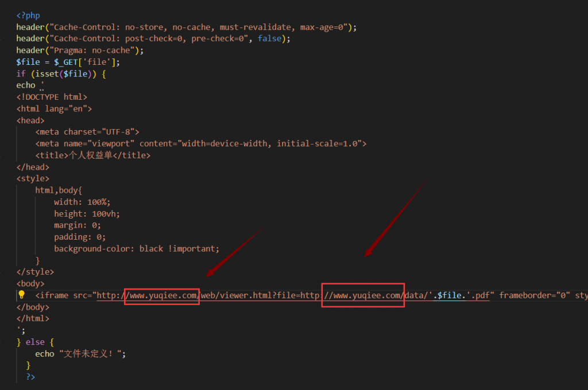Click the "Pragma: no-cache" string
588x390 pixels.
click(x=94, y=50)
